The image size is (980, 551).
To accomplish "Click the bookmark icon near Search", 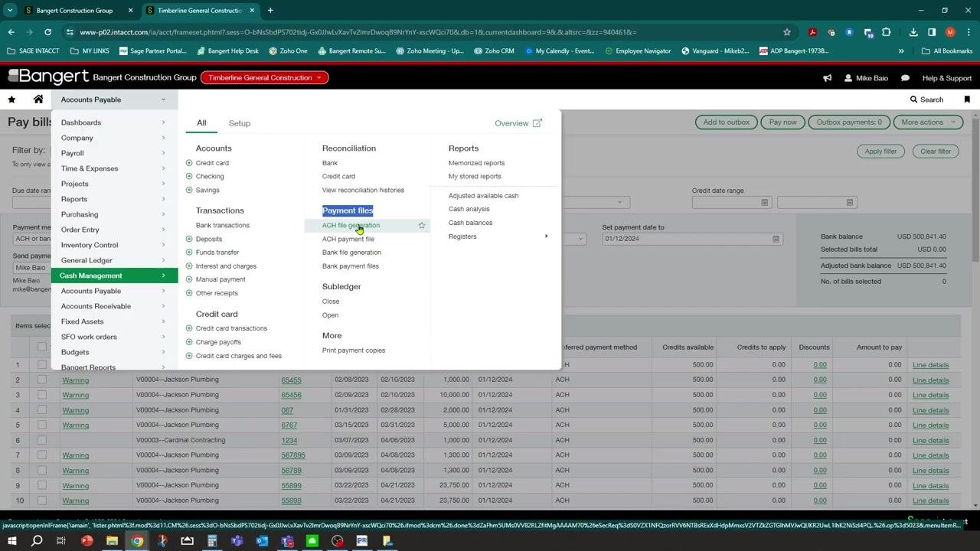I will (967, 99).
